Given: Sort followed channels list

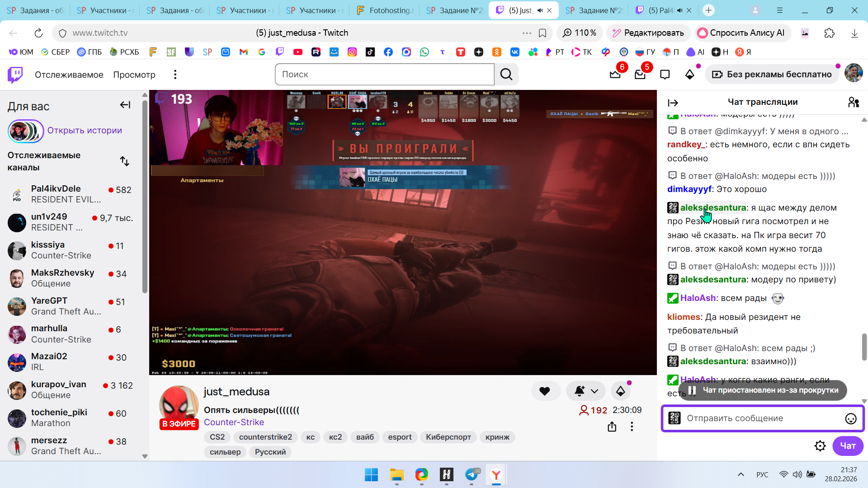Looking at the screenshot, I should [125, 161].
